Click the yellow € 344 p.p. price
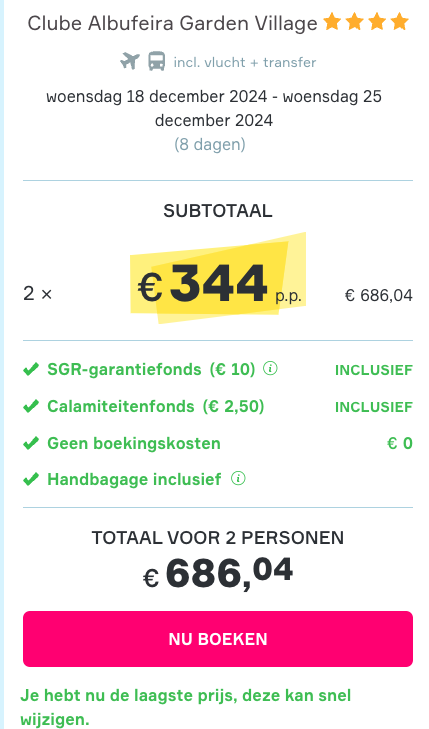Screen dimensions: 429x729 click(218, 284)
